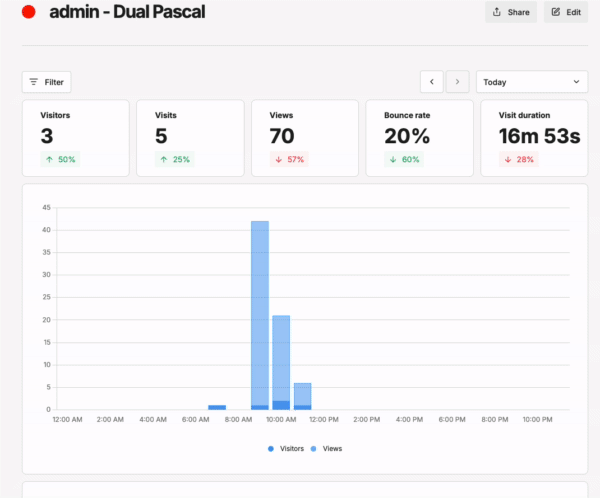600x498 pixels.
Task: Click the Views down-arrow 57% badge
Action: point(289,159)
